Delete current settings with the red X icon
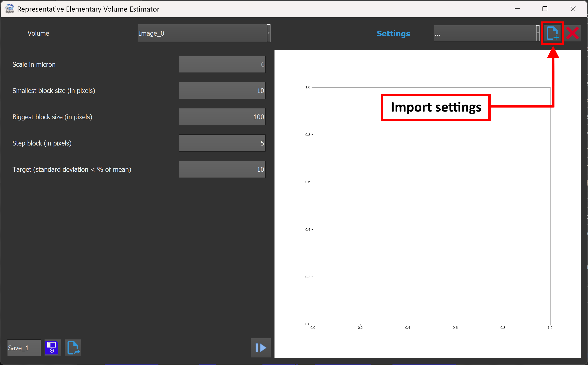The width and height of the screenshot is (588, 365). pyautogui.click(x=573, y=33)
